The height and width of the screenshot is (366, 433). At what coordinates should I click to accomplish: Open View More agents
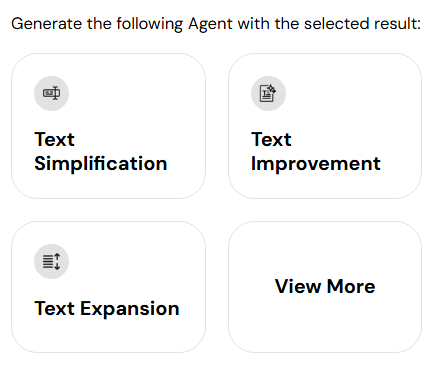point(325,287)
